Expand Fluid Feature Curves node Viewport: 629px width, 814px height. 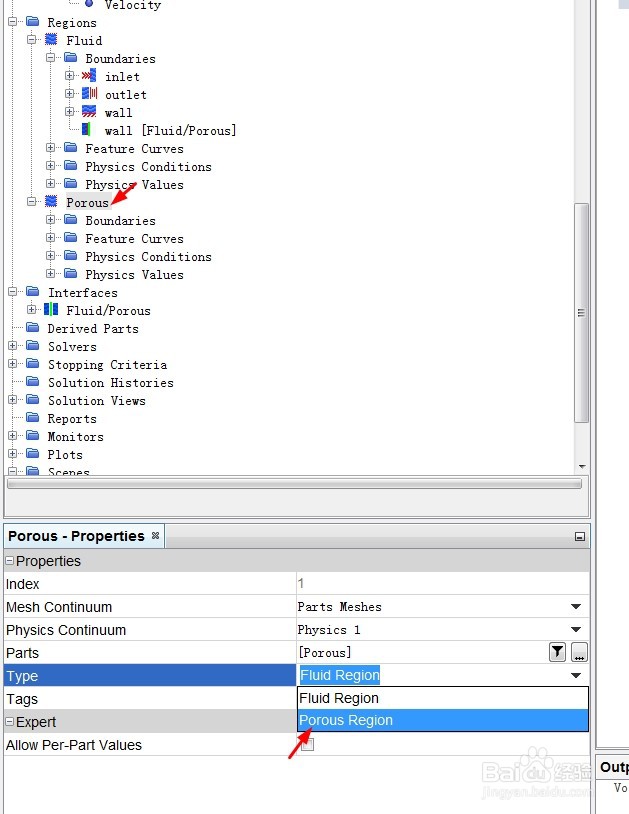(x=50, y=148)
